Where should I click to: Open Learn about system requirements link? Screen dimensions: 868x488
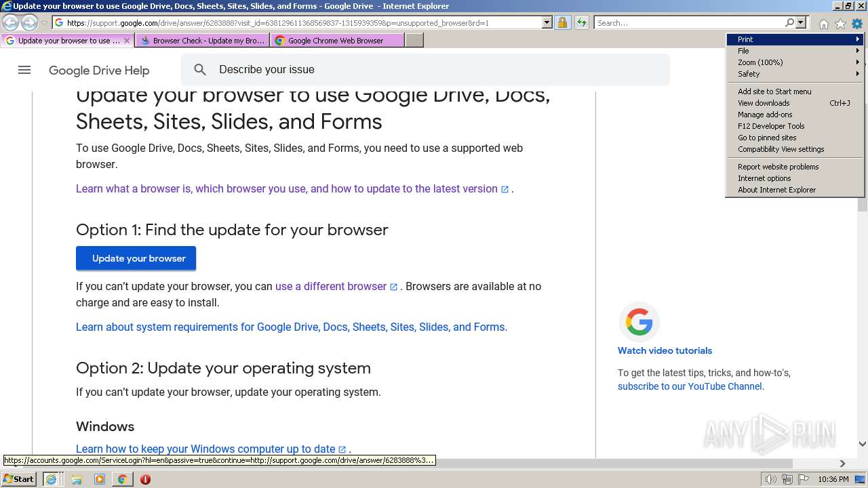click(292, 327)
